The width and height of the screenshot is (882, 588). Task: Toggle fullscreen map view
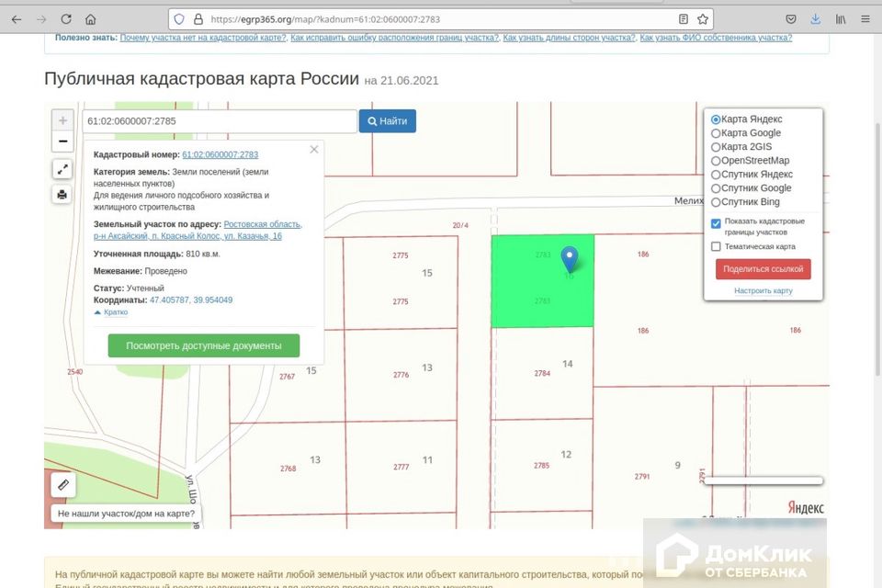pyautogui.click(x=62, y=169)
